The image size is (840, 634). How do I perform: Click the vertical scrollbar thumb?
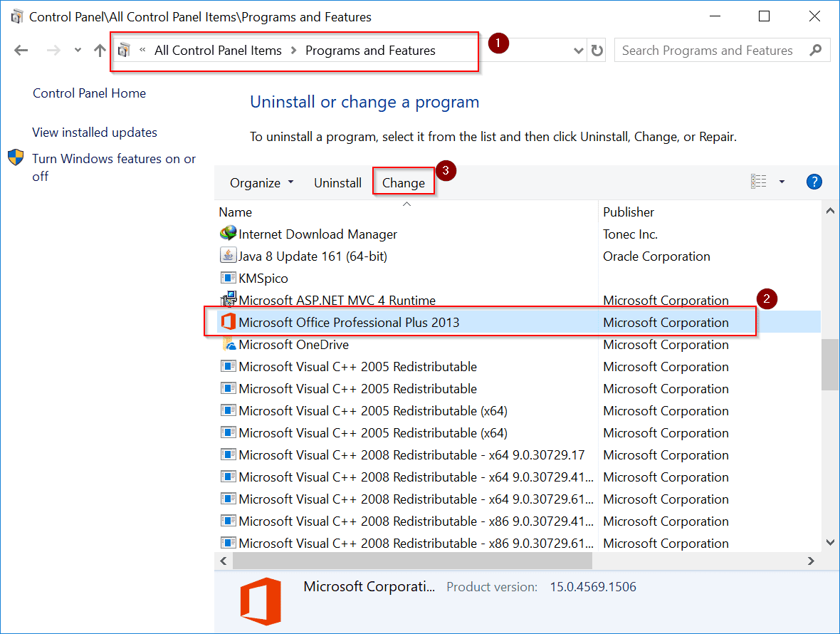[830, 365]
